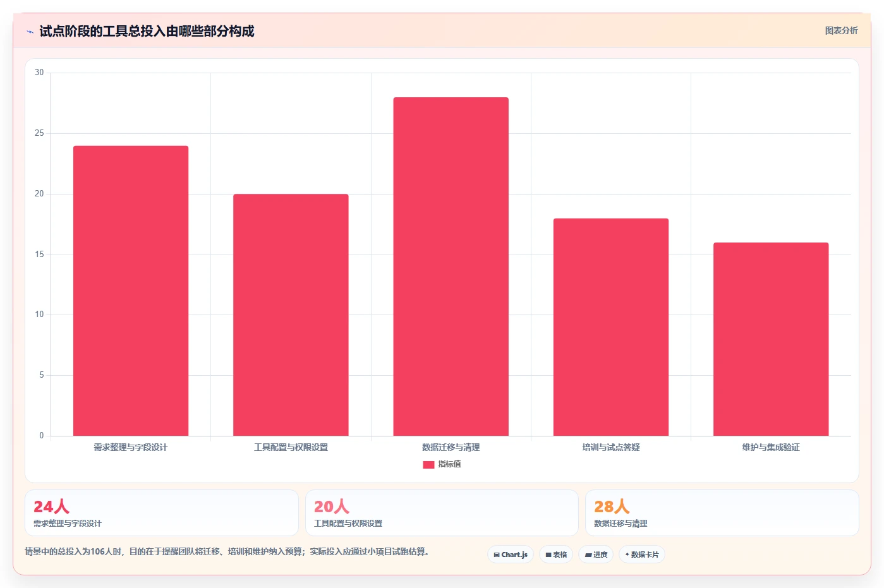
Task: Click the x-axis label 培训与试点答疑
Action: [x=611, y=447]
